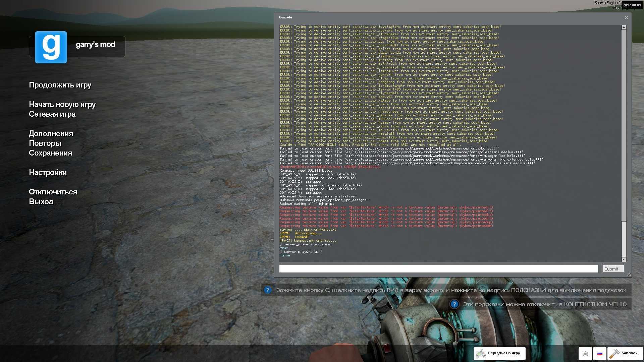644x362 pixels.
Task: Click the garry's mod title text
Action: [95, 45]
